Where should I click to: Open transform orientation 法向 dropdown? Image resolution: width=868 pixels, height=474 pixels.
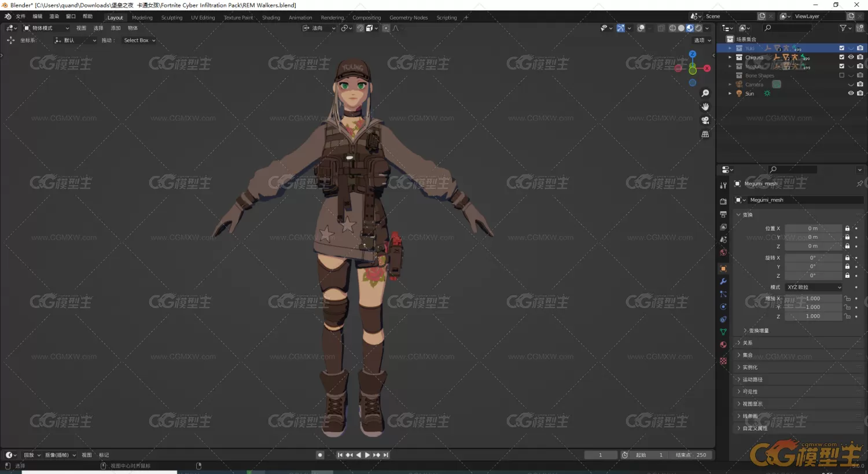pos(319,28)
